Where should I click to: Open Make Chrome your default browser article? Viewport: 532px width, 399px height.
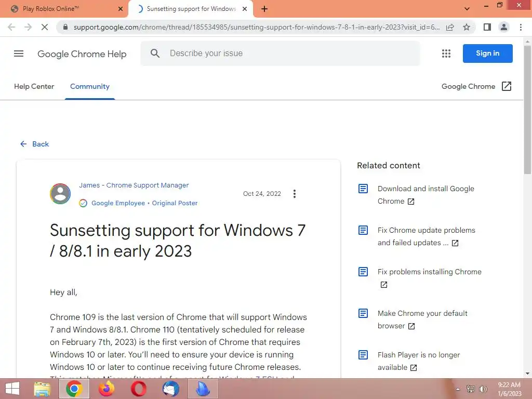tap(422, 320)
